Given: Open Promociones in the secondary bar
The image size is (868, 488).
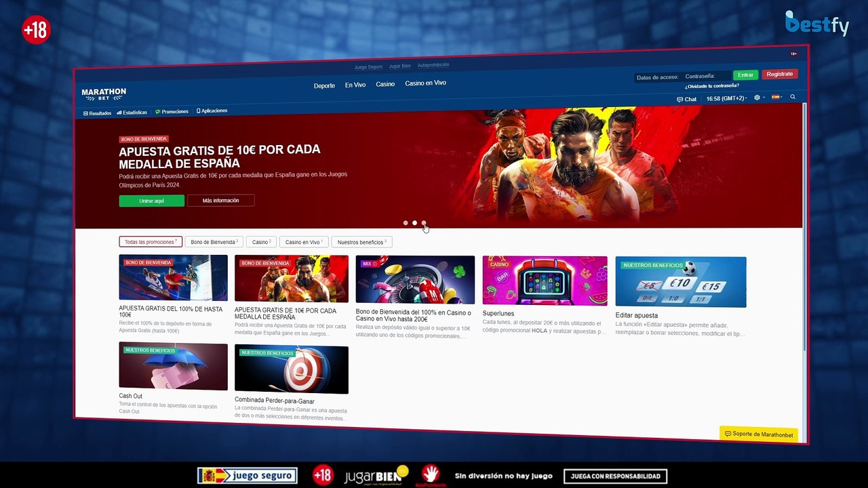Looking at the screenshot, I should coord(172,112).
